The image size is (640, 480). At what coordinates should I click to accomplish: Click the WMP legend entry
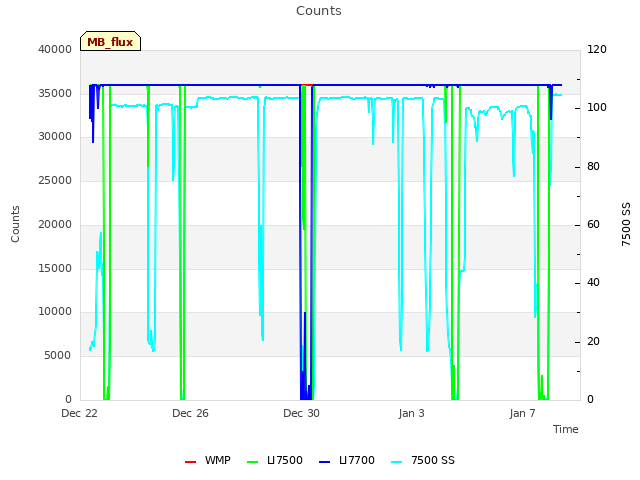(x=208, y=460)
